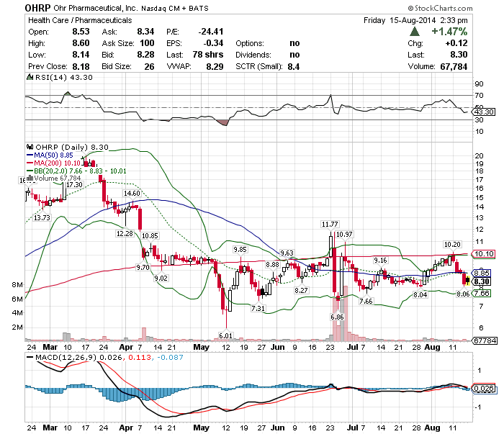Click the 8.04 price annotation
This screenshot has width=504, height=434.
point(420,295)
